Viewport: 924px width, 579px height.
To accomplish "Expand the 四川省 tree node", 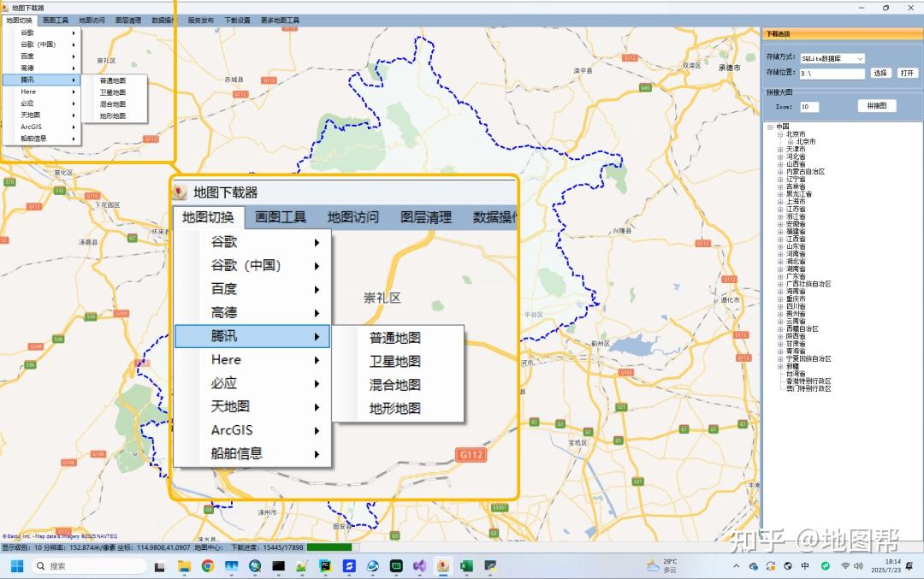I will pyautogui.click(x=780, y=307).
